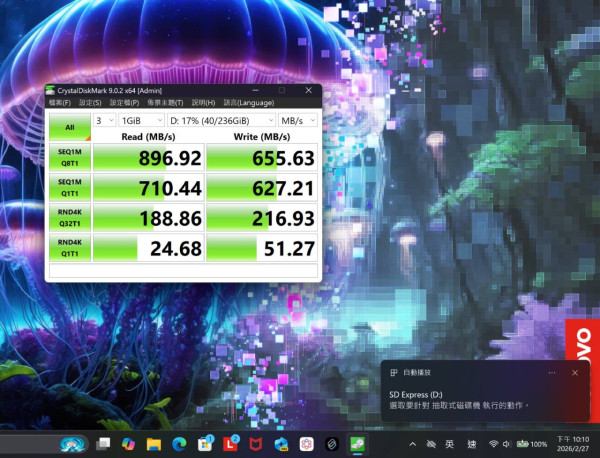600x458 pixels.
Task: Click Task View icon on taskbar
Action: click(103, 444)
